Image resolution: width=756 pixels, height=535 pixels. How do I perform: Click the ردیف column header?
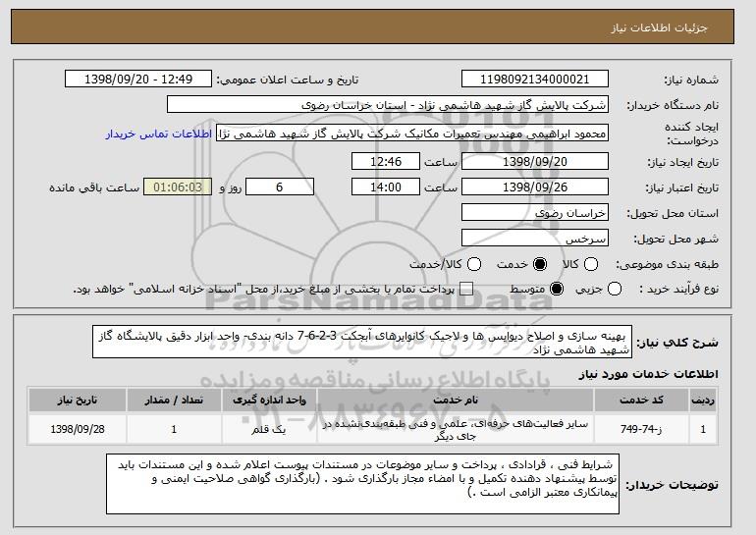tap(703, 401)
